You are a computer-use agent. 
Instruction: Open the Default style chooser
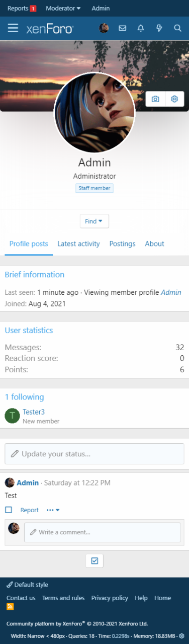pos(28,585)
